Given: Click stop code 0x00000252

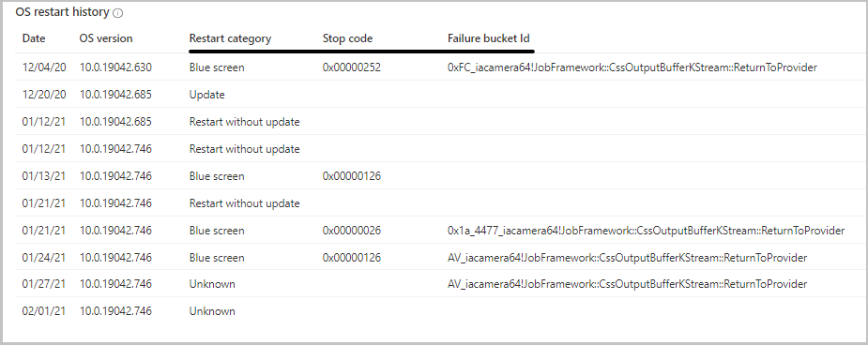Looking at the screenshot, I should [x=352, y=67].
